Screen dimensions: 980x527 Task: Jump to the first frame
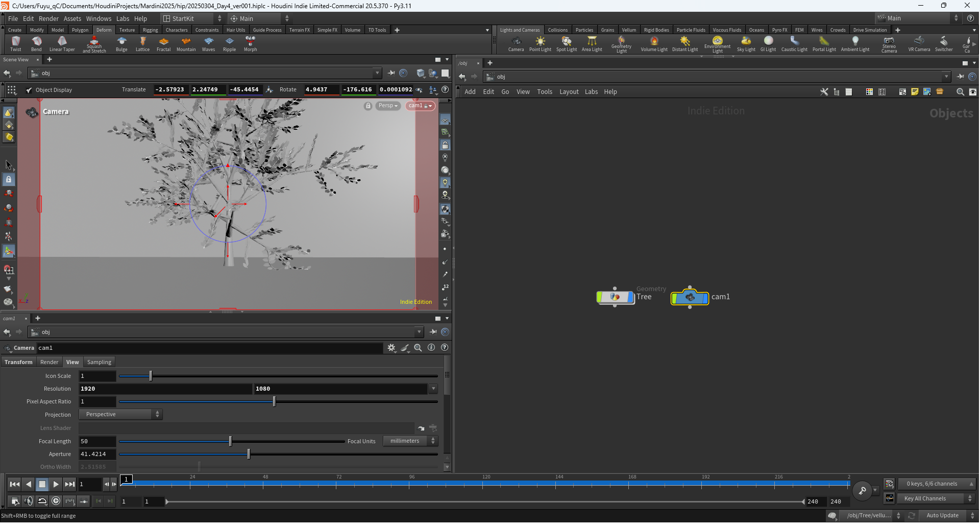[x=15, y=484]
